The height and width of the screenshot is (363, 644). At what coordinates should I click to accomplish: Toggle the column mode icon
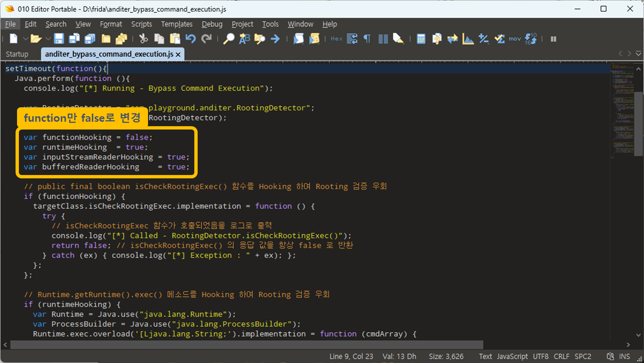click(383, 39)
